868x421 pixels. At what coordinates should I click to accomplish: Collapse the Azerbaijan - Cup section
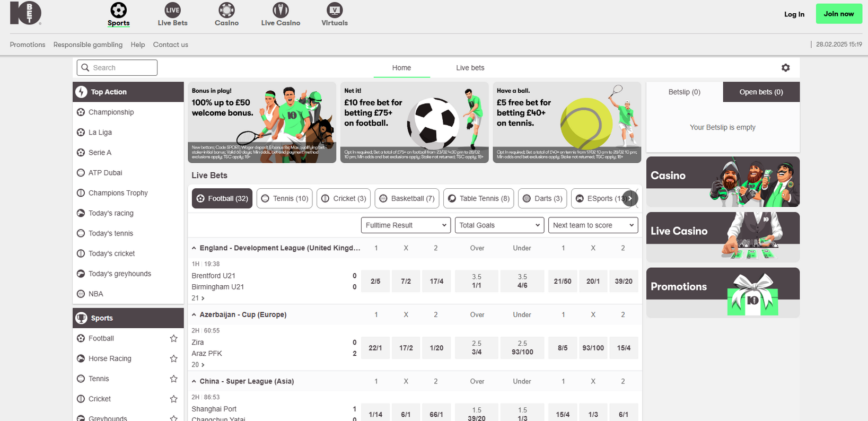pos(194,315)
